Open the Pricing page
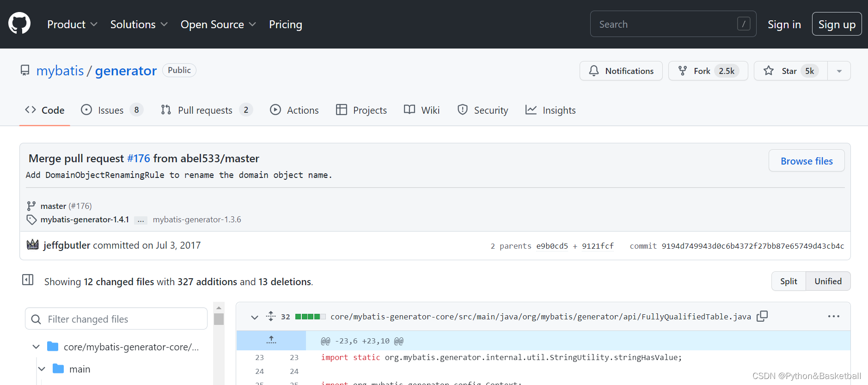This screenshot has width=868, height=385. coord(286,24)
